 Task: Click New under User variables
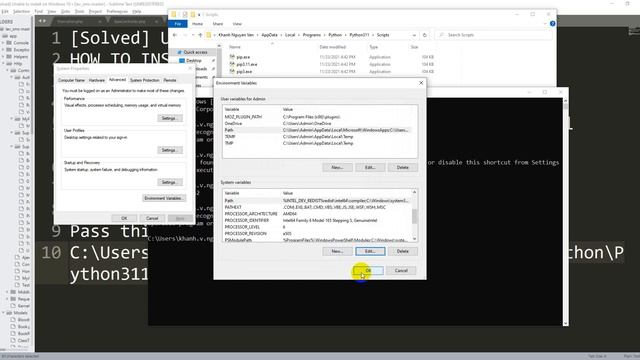(337, 167)
